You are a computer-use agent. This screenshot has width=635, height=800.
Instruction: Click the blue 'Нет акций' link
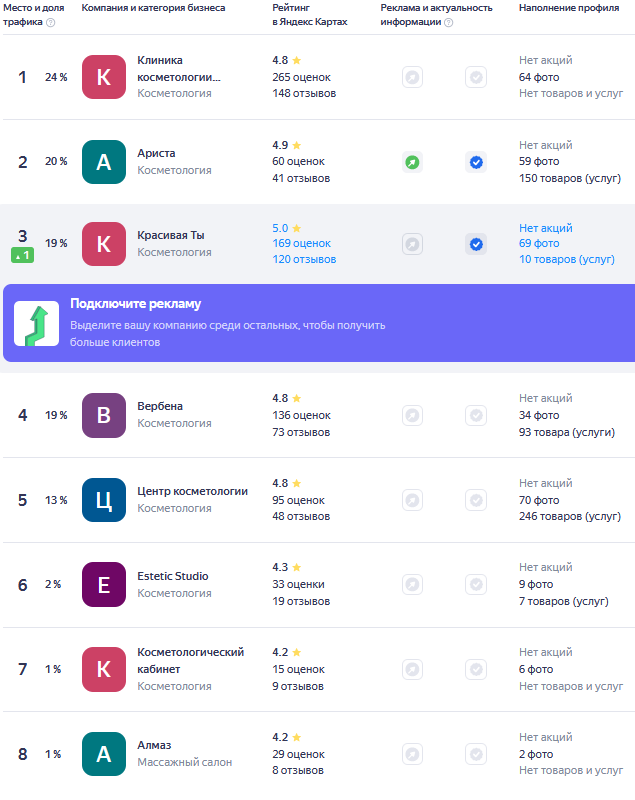tap(546, 228)
